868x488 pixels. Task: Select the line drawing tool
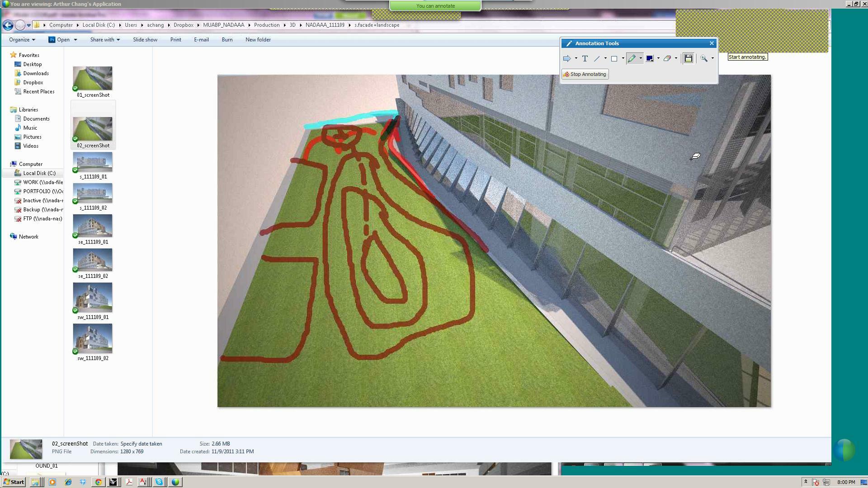coord(597,58)
